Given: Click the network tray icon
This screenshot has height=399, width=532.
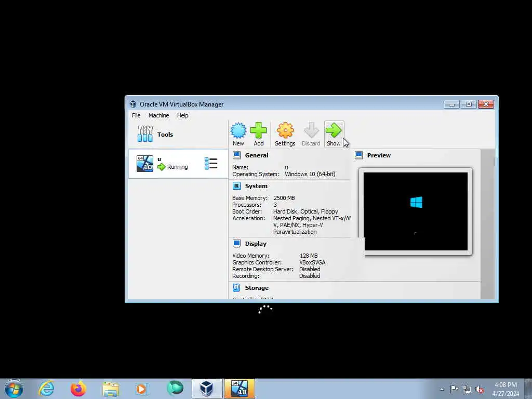Looking at the screenshot, I should tap(467, 389).
